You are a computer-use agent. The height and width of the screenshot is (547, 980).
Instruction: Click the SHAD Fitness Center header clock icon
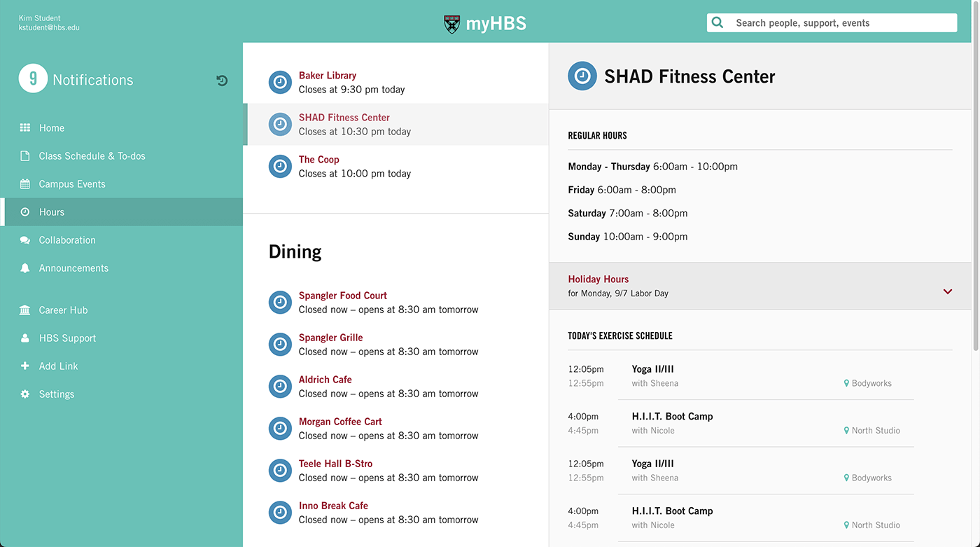tap(582, 76)
